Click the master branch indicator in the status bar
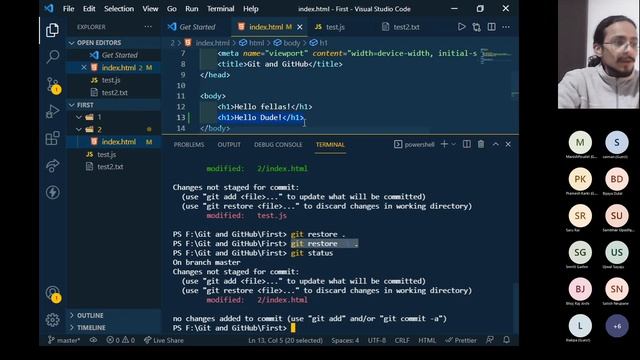640x360 pixels. [x=64, y=340]
